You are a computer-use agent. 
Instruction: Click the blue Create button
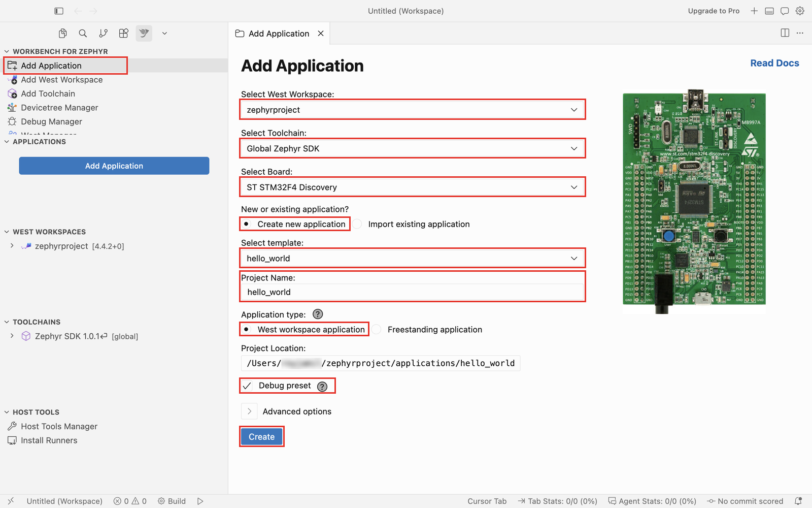tap(261, 437)
